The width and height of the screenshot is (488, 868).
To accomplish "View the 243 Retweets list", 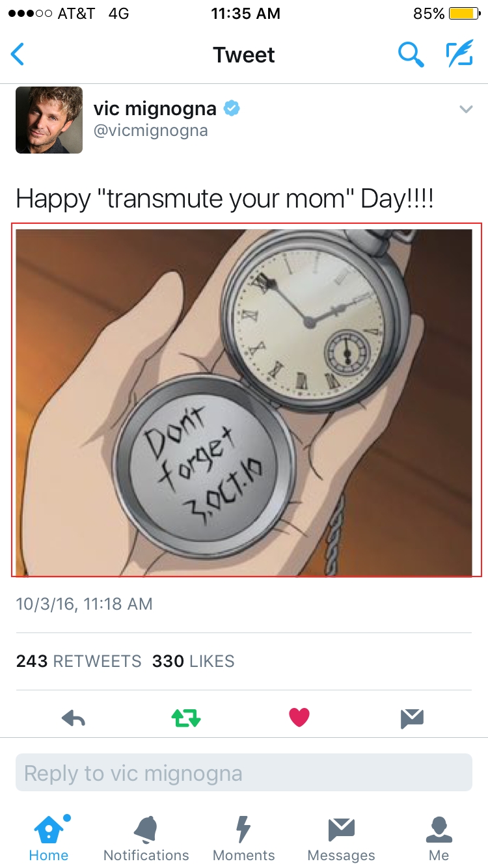I will coord(79,661).
